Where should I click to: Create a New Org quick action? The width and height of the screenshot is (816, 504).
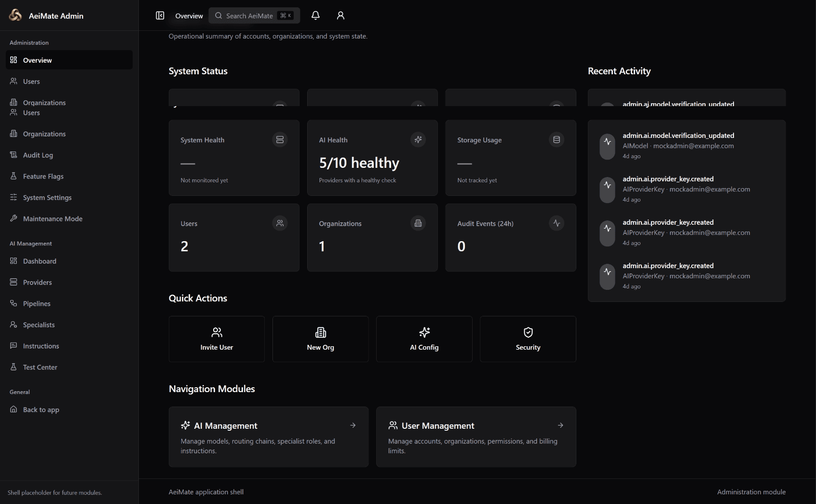tap(321, 339)
